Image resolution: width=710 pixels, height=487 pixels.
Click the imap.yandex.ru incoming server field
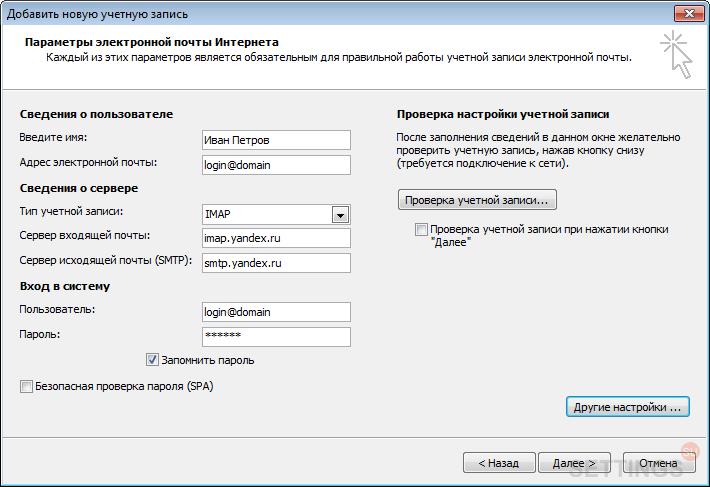click(276, 238)
